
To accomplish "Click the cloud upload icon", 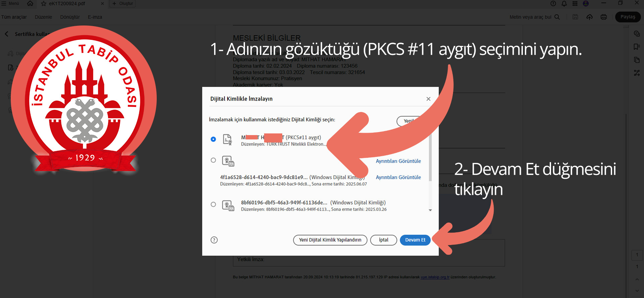I will coord(589,17).
